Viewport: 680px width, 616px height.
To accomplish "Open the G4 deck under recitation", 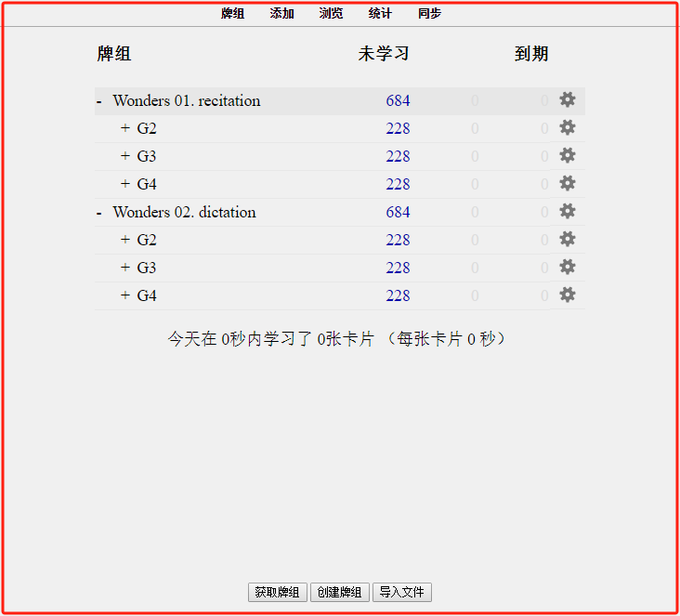I will coord(147,184).
